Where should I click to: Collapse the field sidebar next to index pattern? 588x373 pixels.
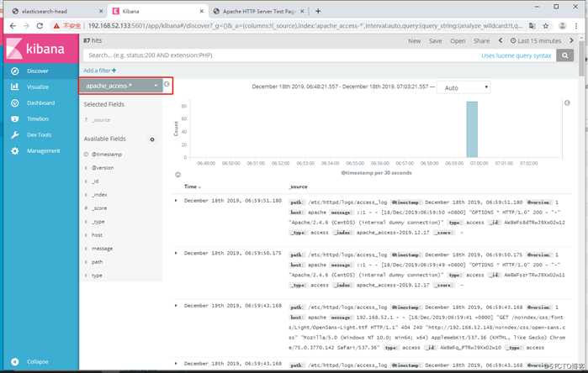[x=167, y=84]
